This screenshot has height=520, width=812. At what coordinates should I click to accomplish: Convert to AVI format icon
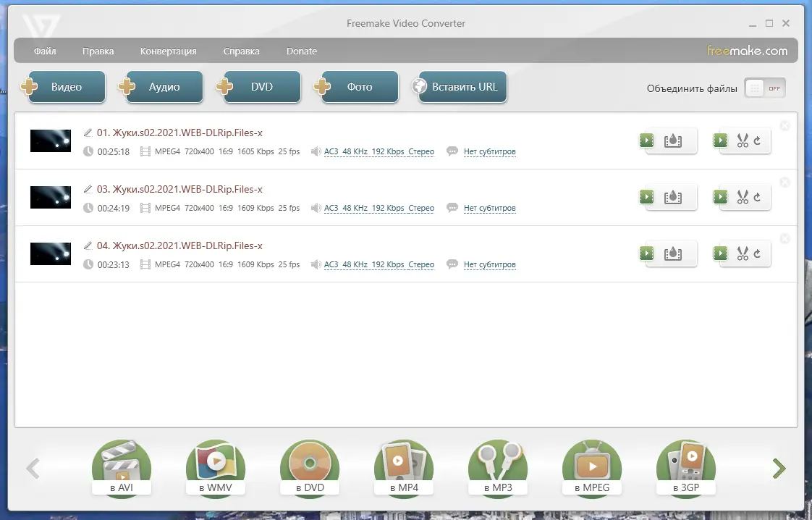click(122, 468)
